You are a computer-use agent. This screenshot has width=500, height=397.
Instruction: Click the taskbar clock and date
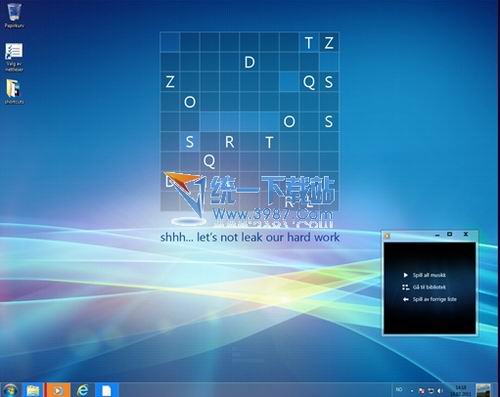point(460,391)
